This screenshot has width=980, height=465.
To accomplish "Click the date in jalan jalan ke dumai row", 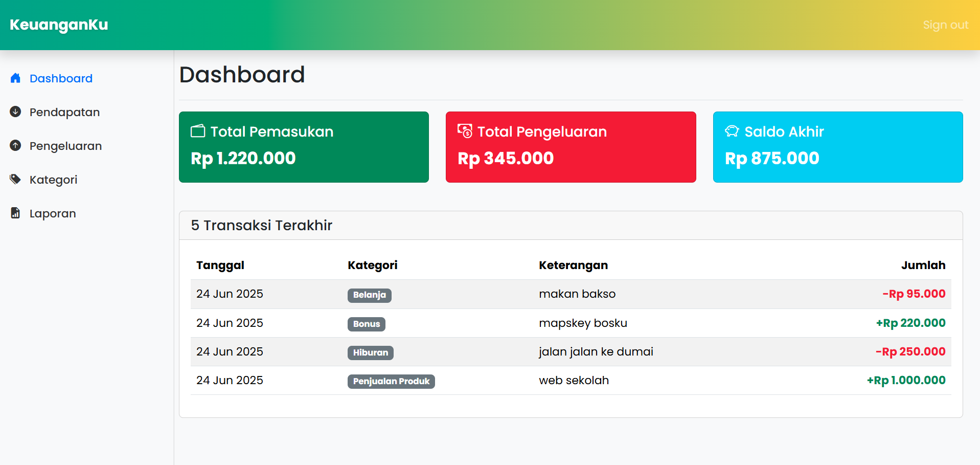I will click(x=230, y=351).
